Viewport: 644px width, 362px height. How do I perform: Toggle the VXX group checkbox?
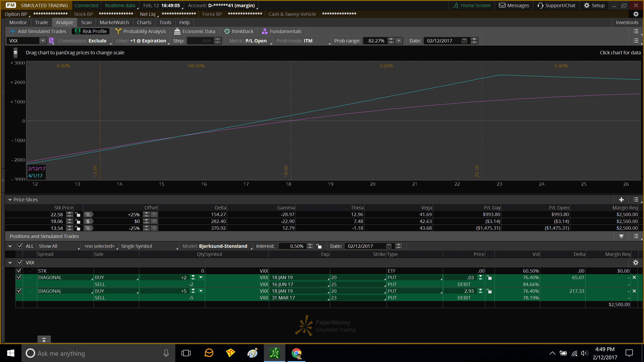coord(19,262)
